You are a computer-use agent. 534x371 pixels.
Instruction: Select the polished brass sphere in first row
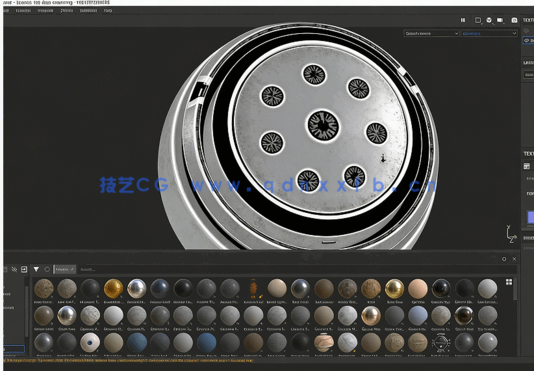tap(394, 289)
